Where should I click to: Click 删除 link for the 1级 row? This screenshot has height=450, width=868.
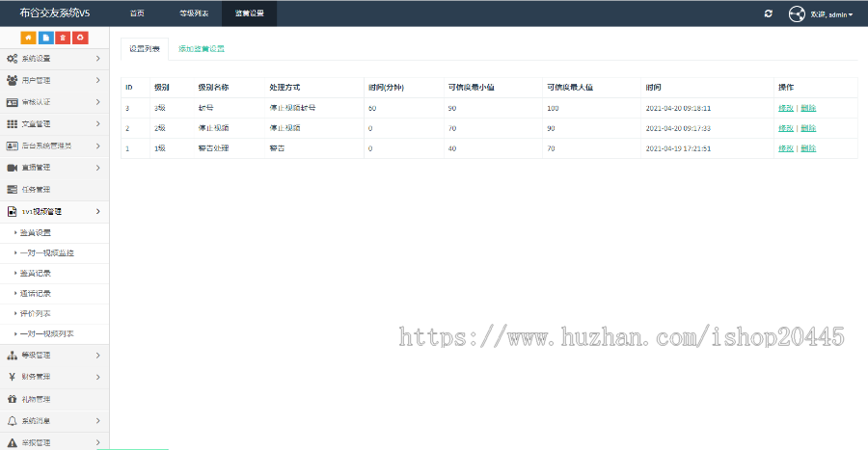808,148
